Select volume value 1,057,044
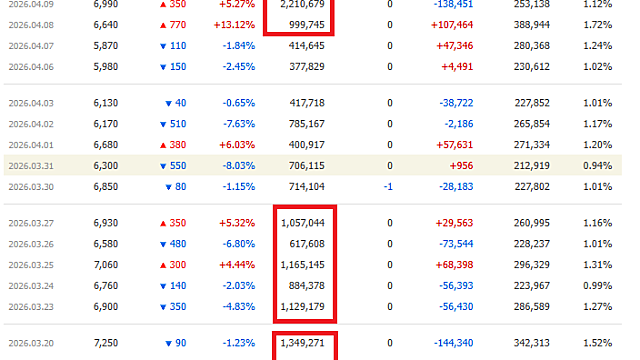Viewport: 640px width, 360px height. pyautogui.click(x=303, y=223)
